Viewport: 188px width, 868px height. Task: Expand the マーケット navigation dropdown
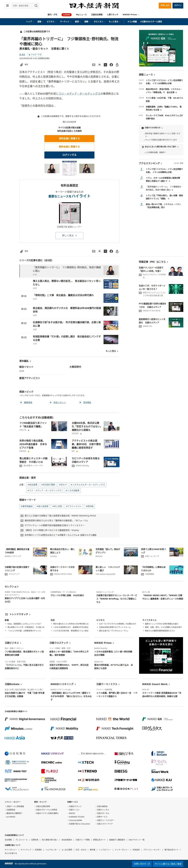(66, 22)
